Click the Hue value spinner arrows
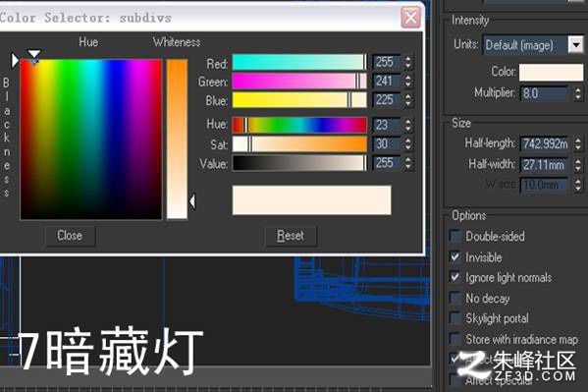 408,125
